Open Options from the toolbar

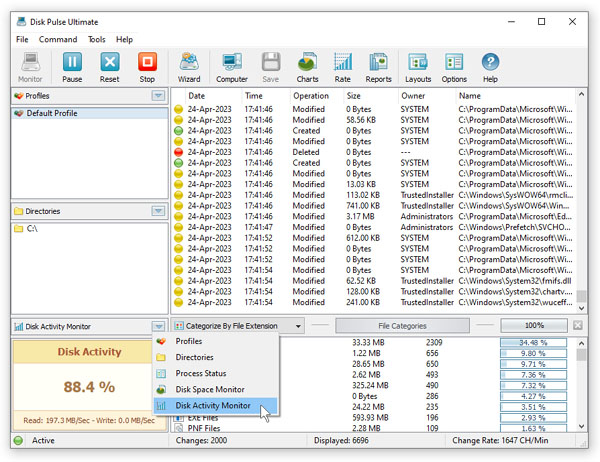point(454,67)
